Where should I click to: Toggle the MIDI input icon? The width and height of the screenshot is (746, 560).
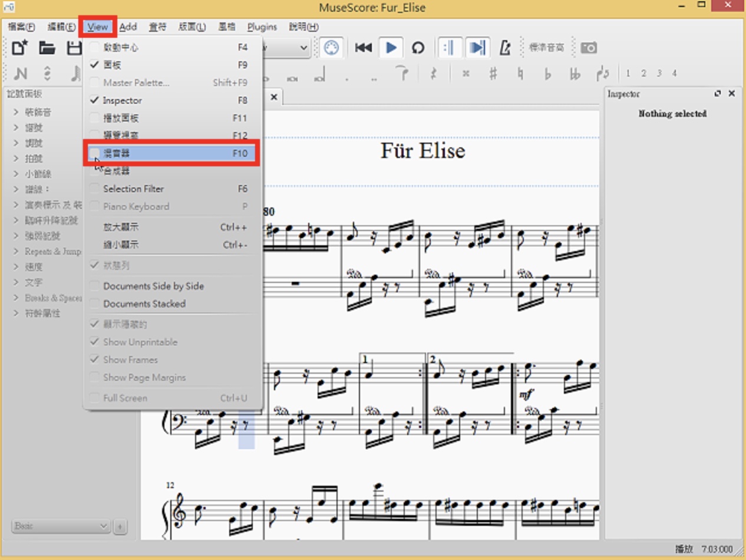tap(332, 48)
